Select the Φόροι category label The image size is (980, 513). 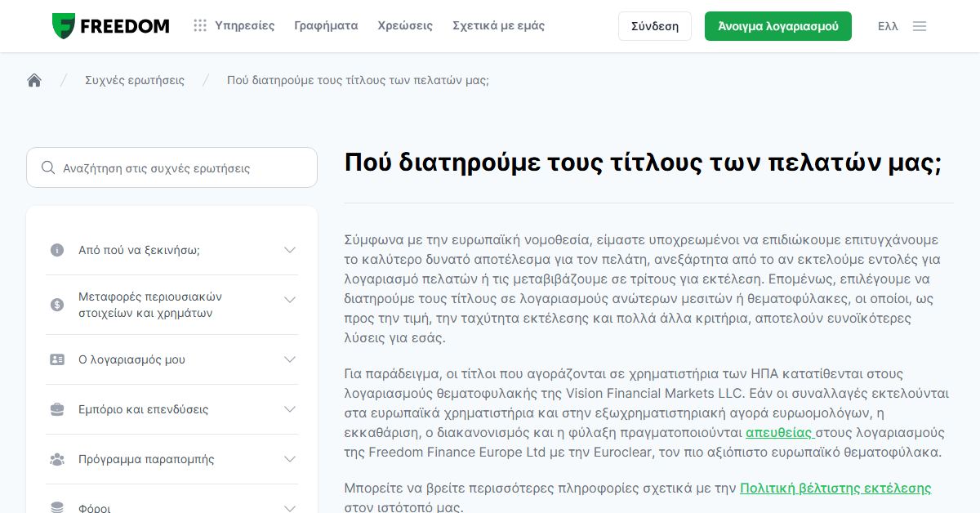[95, 508]
